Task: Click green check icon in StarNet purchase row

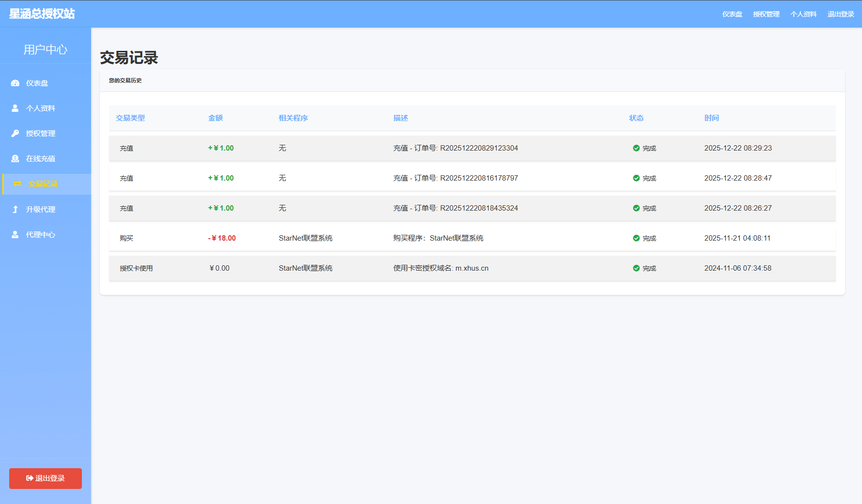Action: click(x=636, y=238)
